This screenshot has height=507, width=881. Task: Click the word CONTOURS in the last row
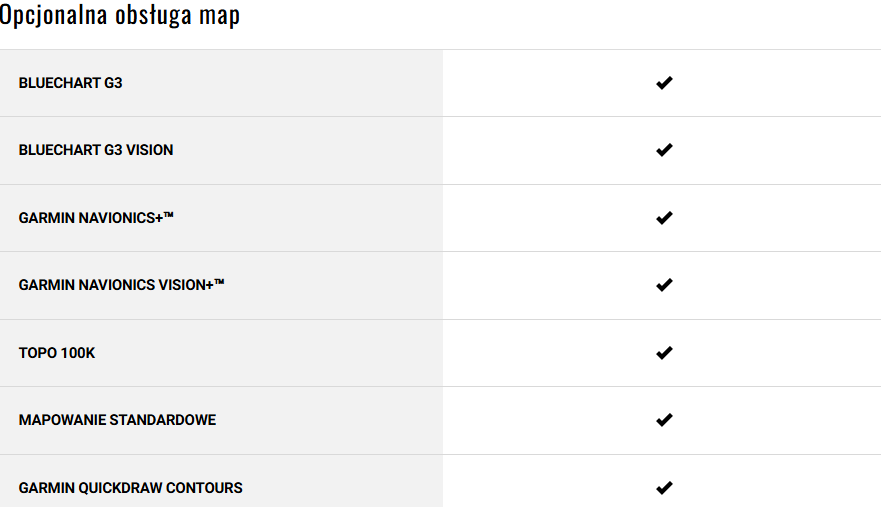204,488
